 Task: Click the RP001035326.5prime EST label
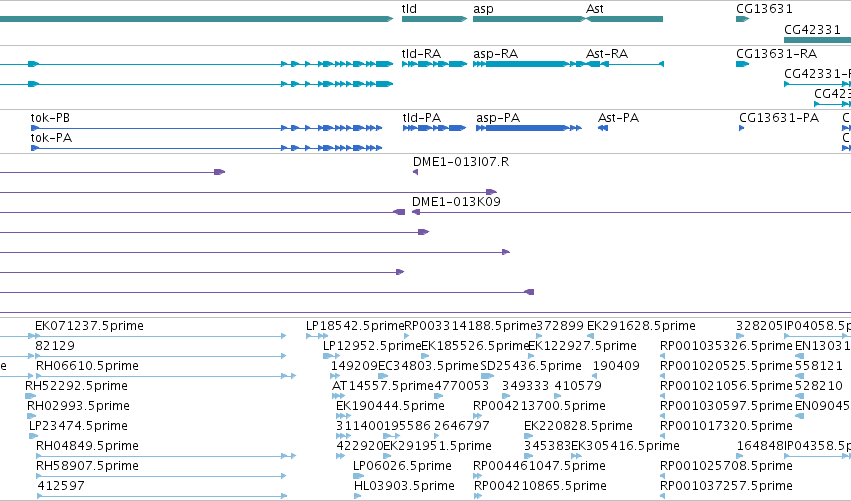tap(726, 346)
